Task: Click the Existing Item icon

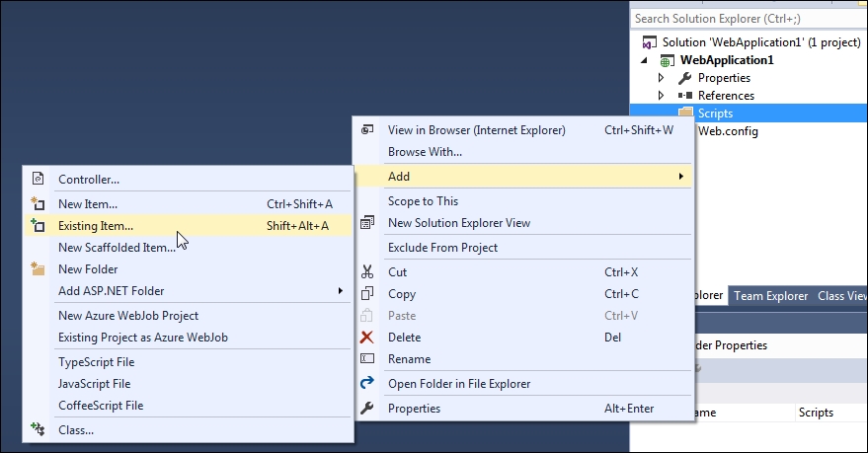Action: point(38,225)
